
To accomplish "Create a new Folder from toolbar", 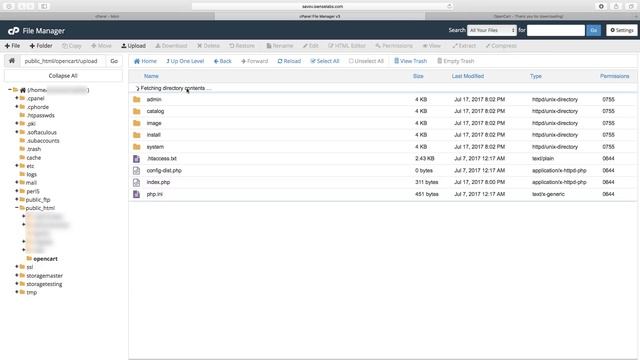I will tap(41, 46).
